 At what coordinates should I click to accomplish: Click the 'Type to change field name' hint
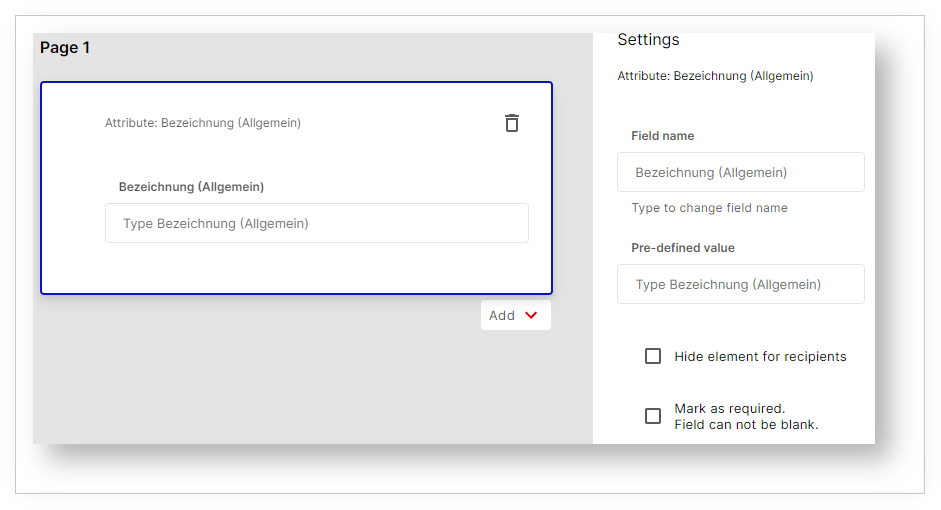coord(709,208)
